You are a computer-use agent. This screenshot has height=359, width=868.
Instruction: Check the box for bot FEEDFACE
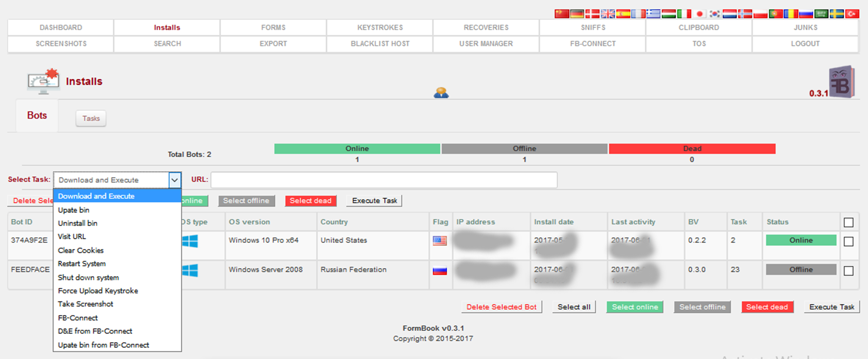pos(848,270)
